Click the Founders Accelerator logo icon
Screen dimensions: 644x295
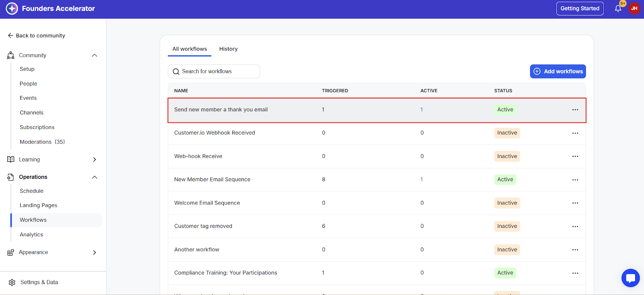click(x=12, y=8)
